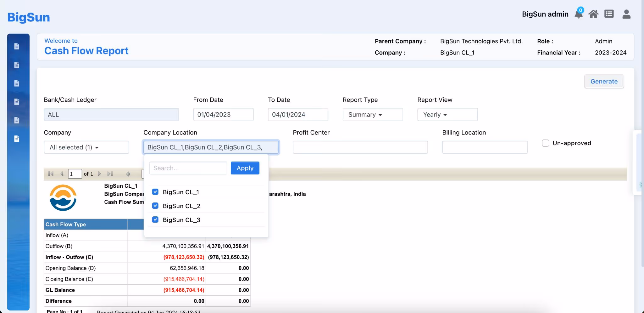The height and width of the screenshot is (313, 644).
Task: Open the notifications bell icon
Action: click(x=578, y=14)
